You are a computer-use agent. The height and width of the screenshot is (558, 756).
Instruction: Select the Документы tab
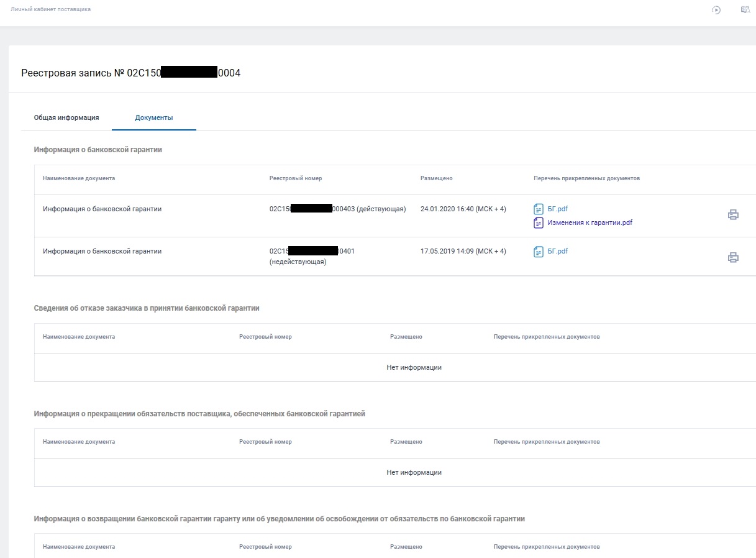[x=154, y=117]
